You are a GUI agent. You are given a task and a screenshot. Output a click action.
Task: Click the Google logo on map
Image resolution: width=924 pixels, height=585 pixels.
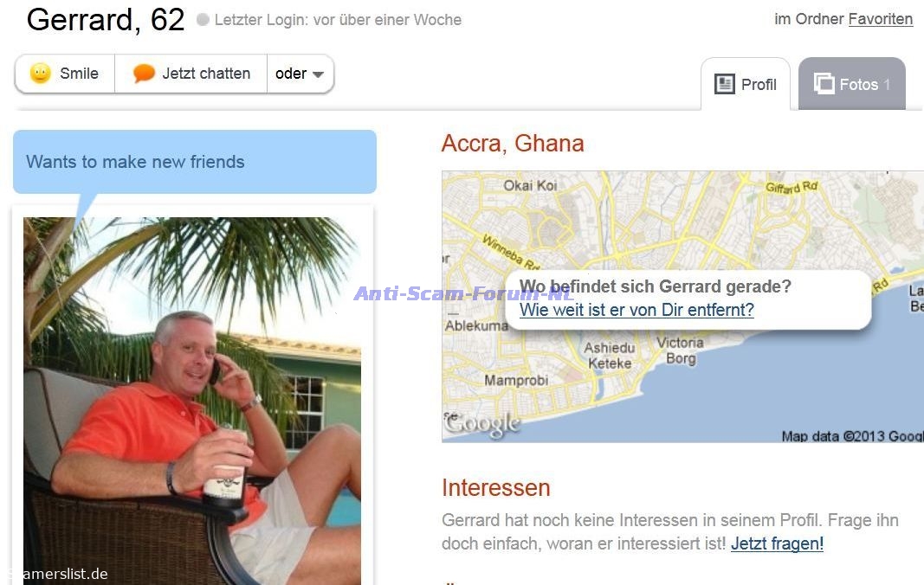(x=482, y=423)
